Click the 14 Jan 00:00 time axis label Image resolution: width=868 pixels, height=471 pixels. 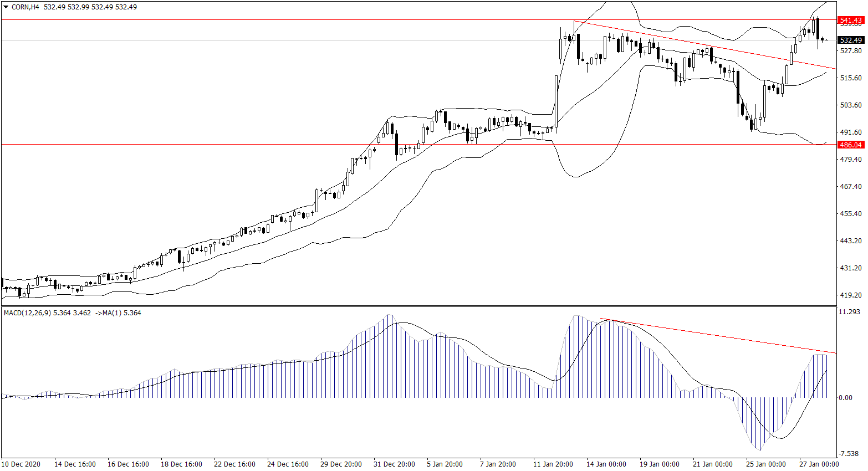click(606, 464)
